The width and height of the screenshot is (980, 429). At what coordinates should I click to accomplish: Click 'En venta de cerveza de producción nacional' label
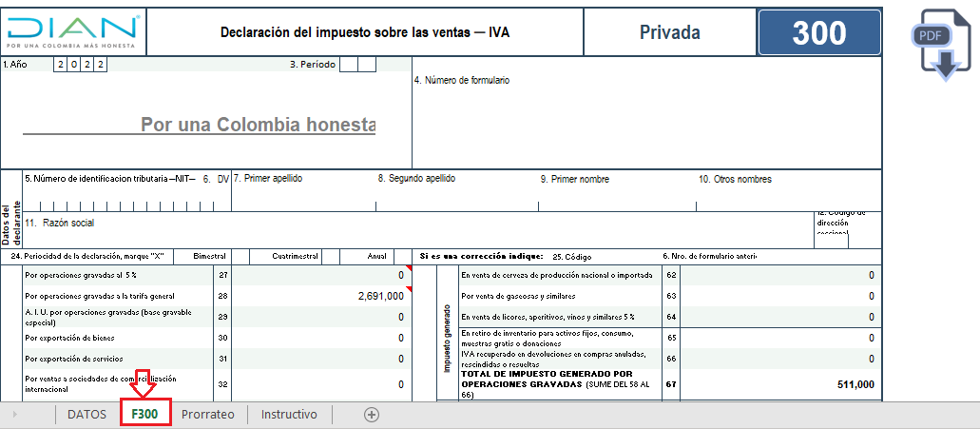pyautogui.click(x=556, y=275)
